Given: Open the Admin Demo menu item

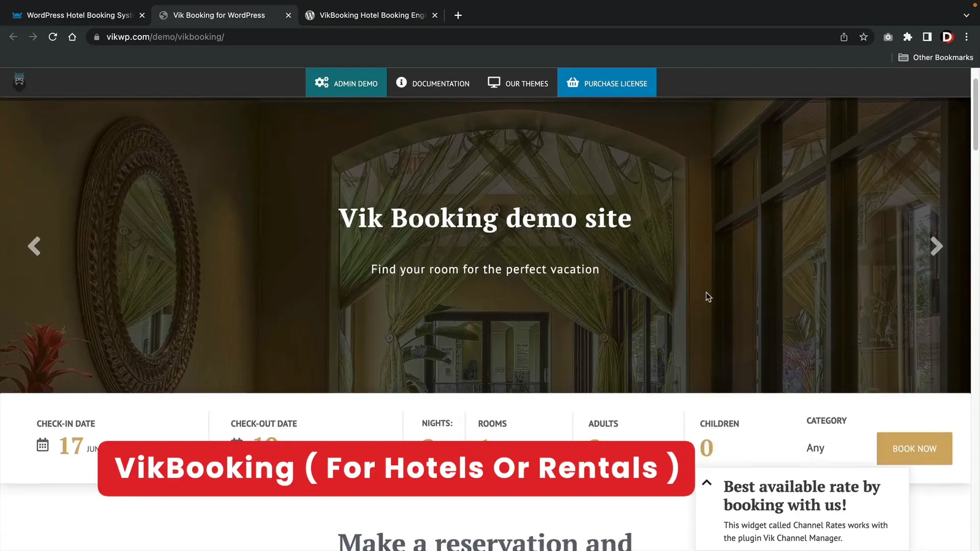Looking at the screenshot, I should (346, 83).
